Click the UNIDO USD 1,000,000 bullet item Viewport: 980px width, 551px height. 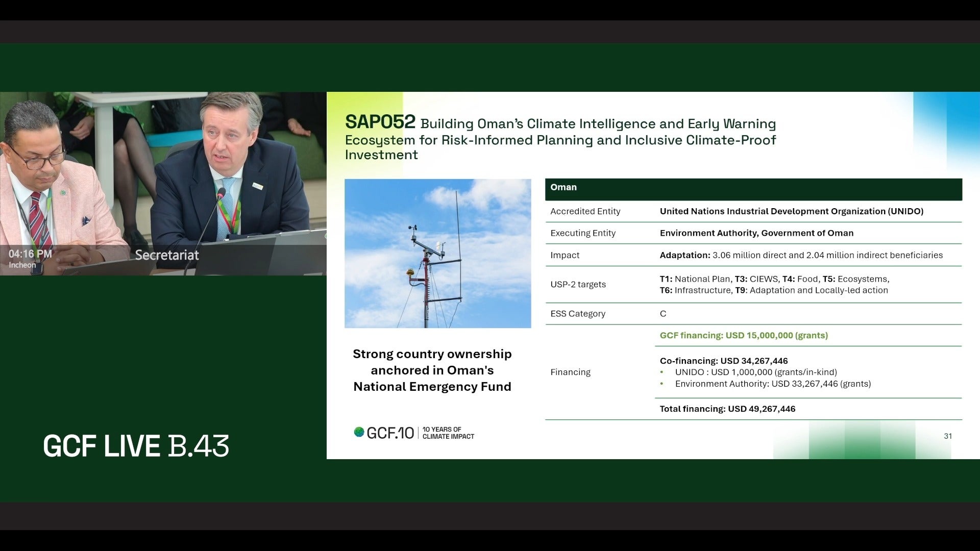756,372
